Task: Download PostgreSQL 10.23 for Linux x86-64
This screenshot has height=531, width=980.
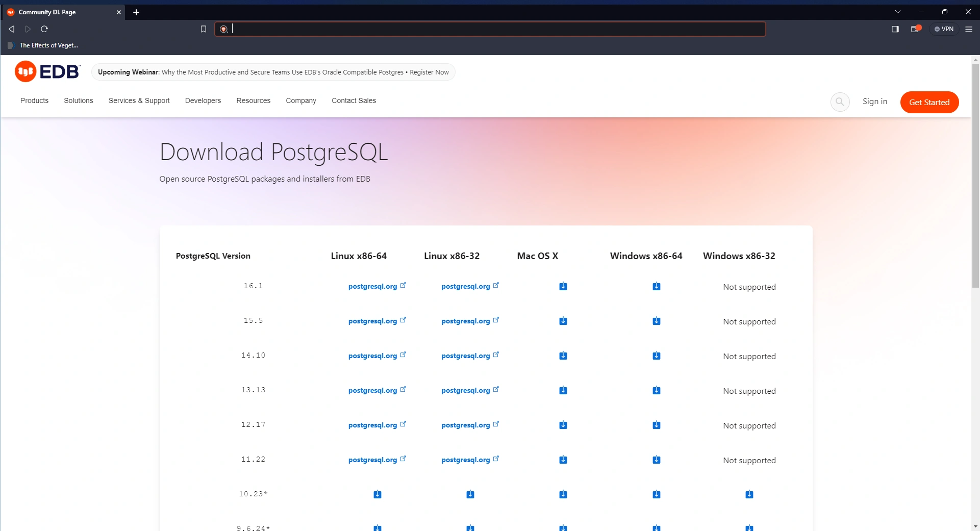Action: tap(377, 494)
